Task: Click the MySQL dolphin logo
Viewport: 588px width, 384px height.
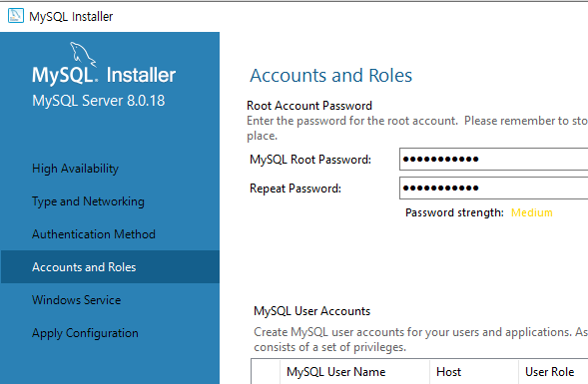Action: pos(83,55)
